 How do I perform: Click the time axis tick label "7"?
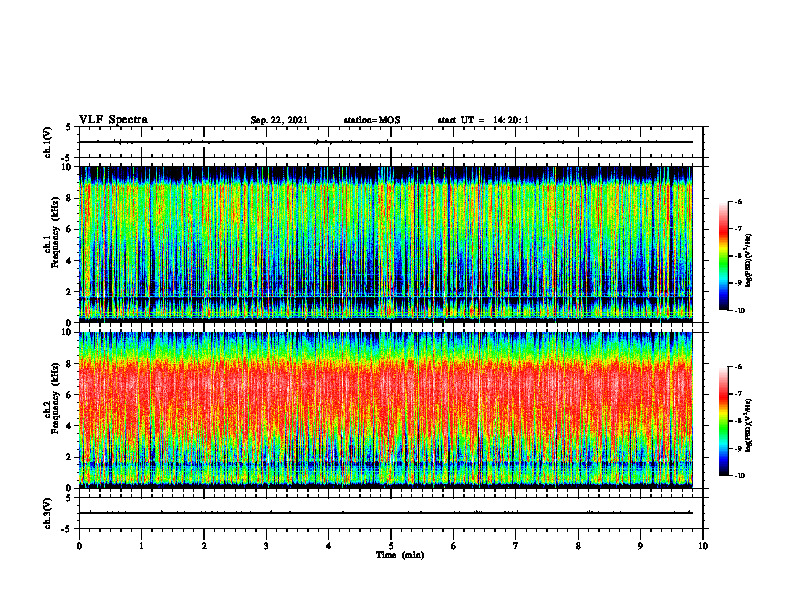pyautogui.click(x=516, y=546)
